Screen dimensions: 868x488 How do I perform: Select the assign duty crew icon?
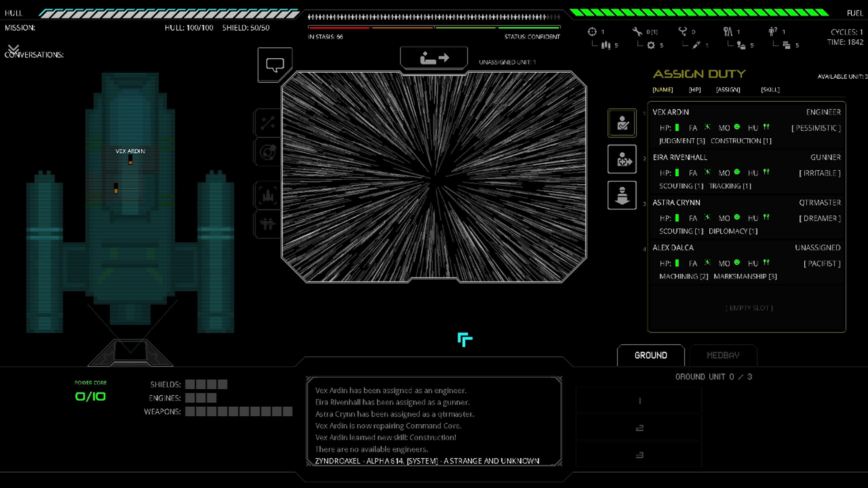coord(622,123)
